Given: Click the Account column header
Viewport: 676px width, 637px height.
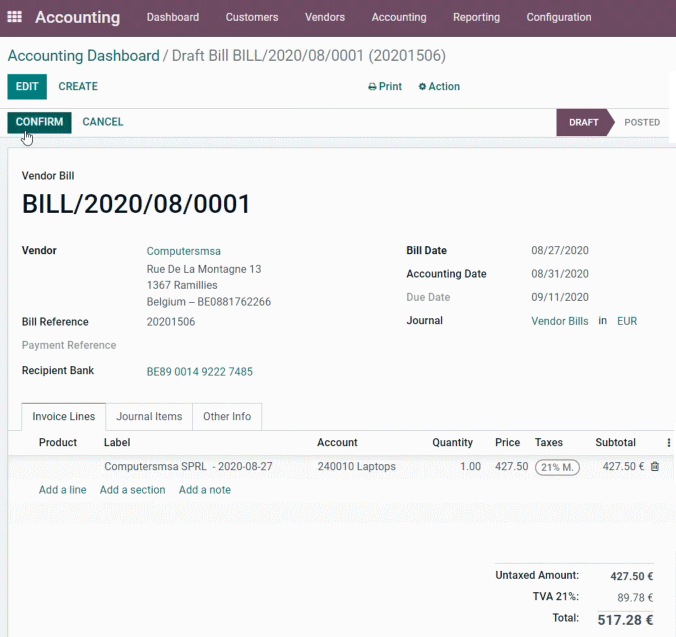Looking at the screenshot, I should pos(337,443).
